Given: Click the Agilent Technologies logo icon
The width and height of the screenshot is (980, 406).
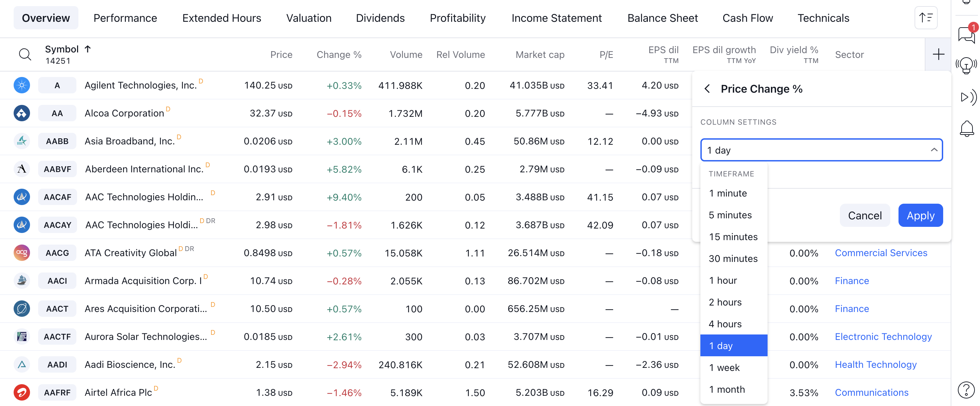Looking at the screenshot, I should click(22, 85).
